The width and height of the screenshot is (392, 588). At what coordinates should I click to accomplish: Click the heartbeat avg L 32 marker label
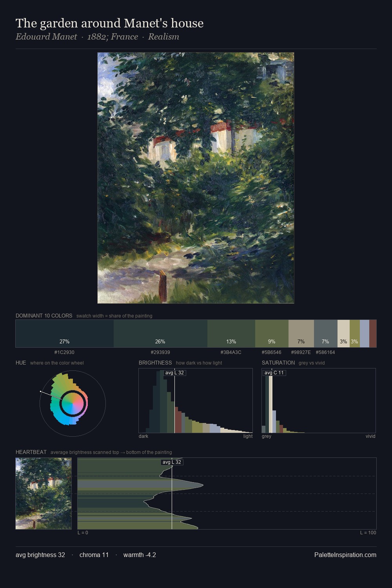coord(172,462)
